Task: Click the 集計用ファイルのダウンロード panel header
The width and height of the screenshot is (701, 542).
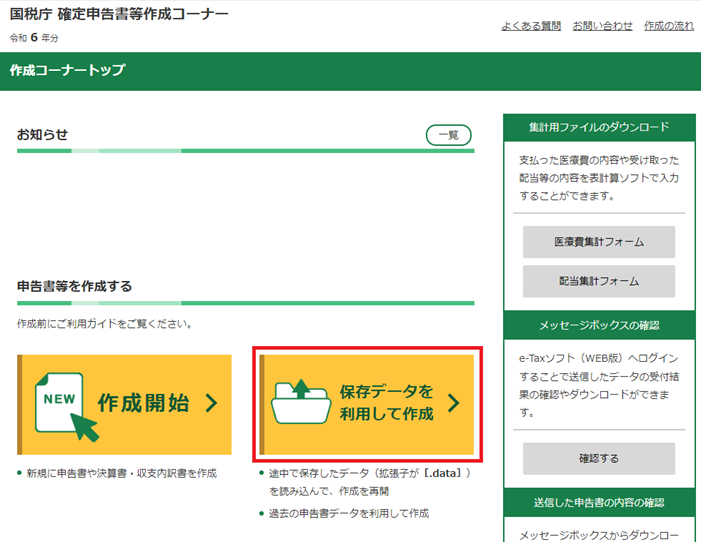Action: click(x=599, y=127)
